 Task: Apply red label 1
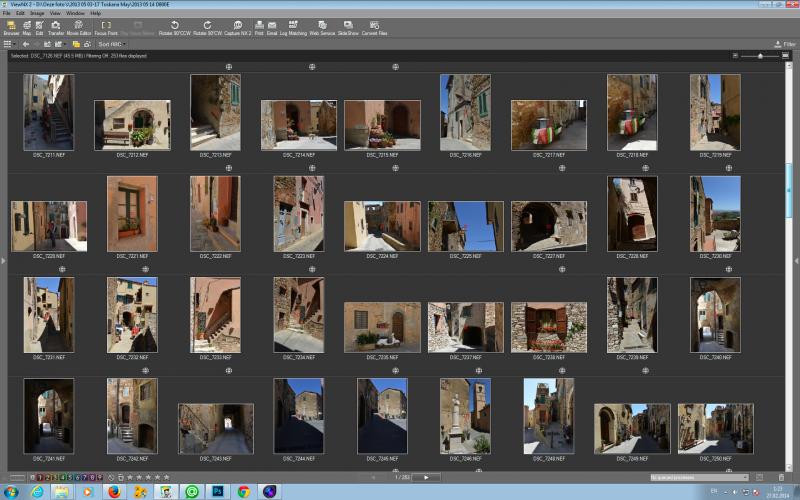point(40,478)
